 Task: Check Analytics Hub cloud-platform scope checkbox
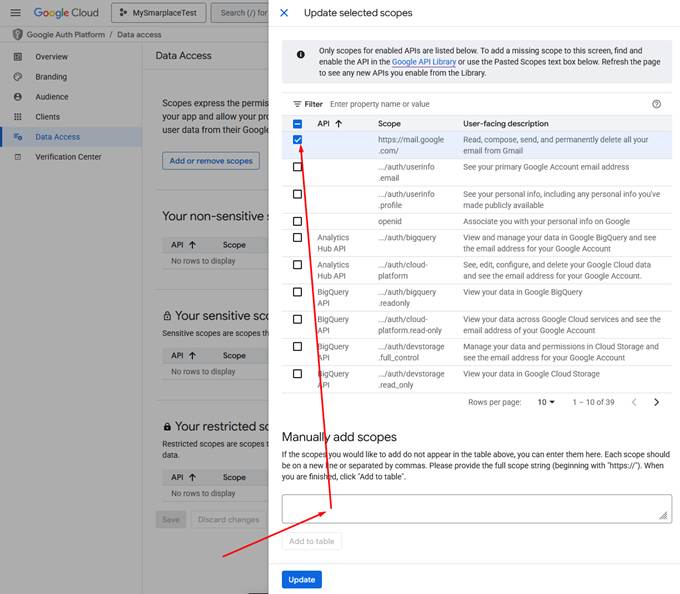click(x=298, y=265)
